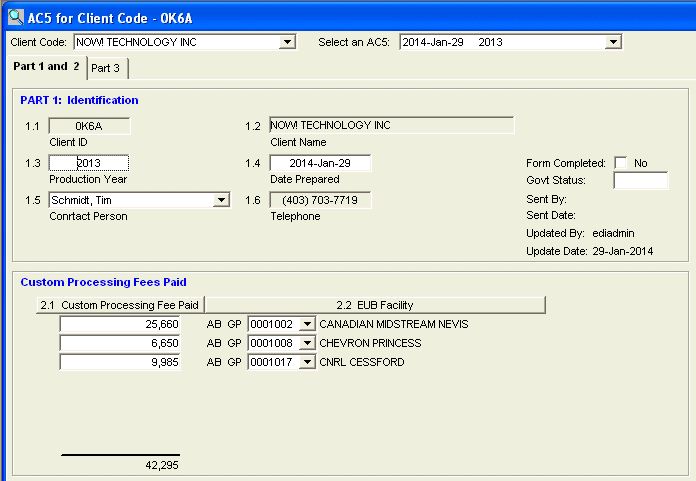Open the Client Code dropdown
The height and width of the screenshot is (481, 696).
tap(288, 42)
